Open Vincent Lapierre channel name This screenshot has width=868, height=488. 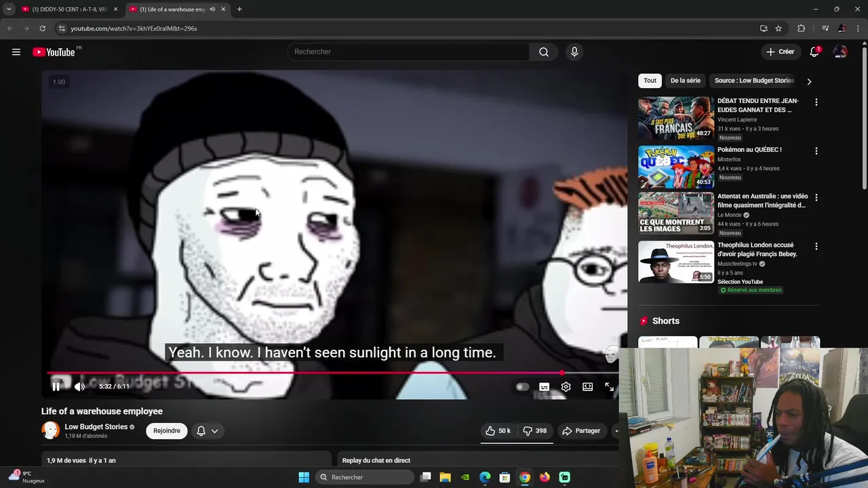pyautogui.click(x=737, y=120)
